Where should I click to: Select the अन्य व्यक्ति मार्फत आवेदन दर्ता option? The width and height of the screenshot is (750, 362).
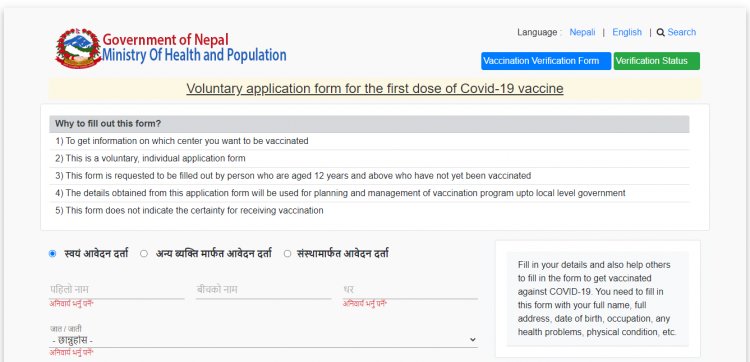point(143,254)
